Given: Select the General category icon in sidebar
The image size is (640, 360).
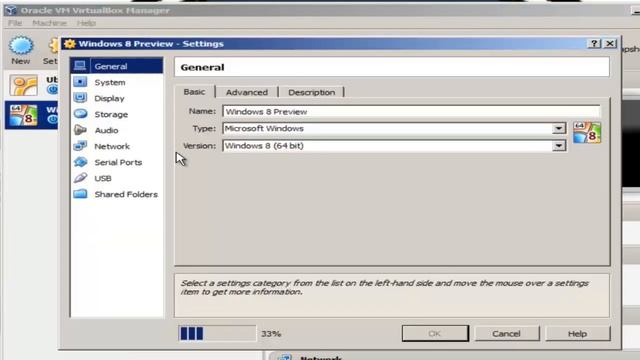Looking at the screenshot, I should 80,66.
